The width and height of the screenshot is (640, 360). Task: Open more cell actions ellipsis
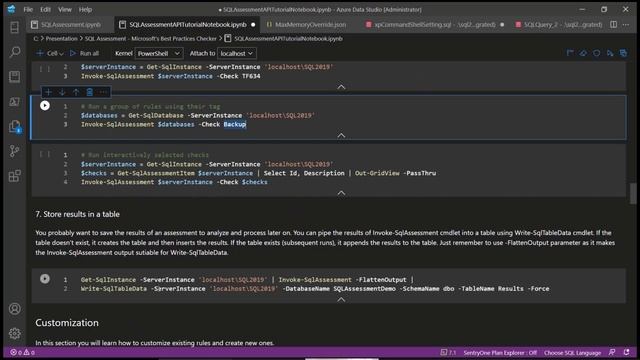[103, 92]
